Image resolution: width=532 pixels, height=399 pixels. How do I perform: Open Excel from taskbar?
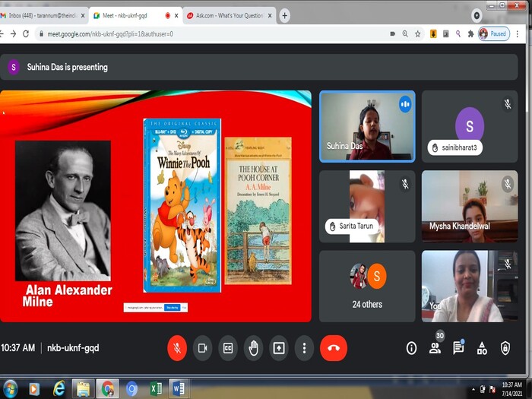click(156, 389)
